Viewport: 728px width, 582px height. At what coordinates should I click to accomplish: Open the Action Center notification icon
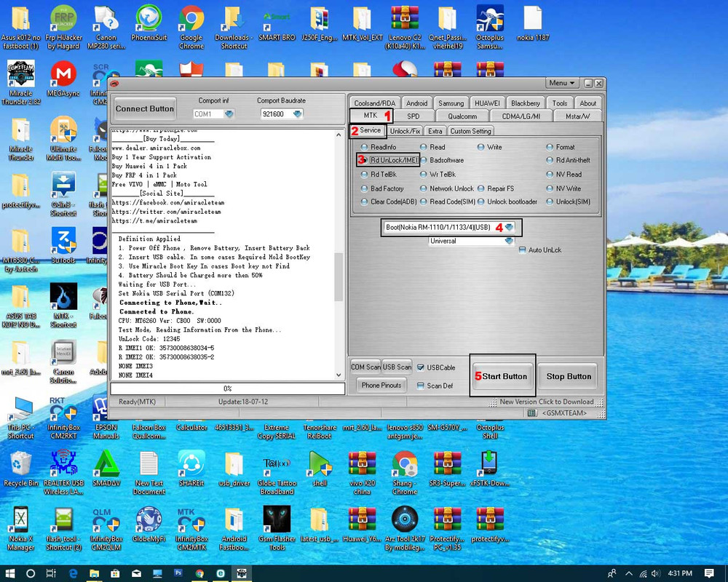(709, 573)
